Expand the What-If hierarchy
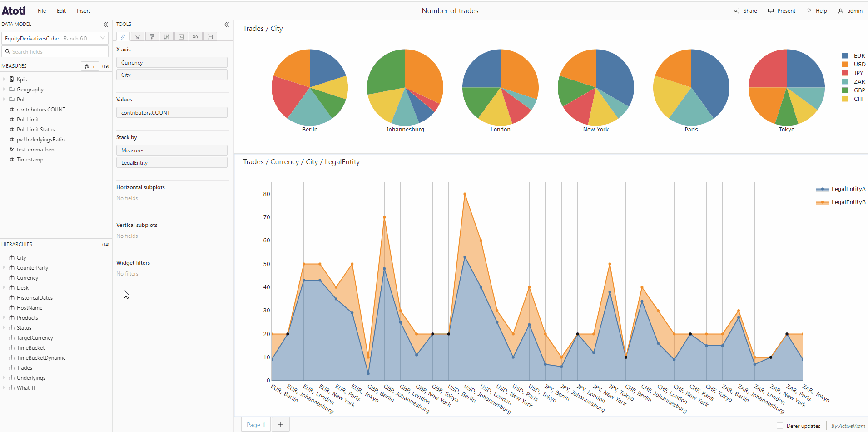Viewport: 868px width, 432px height. [4, 387]
